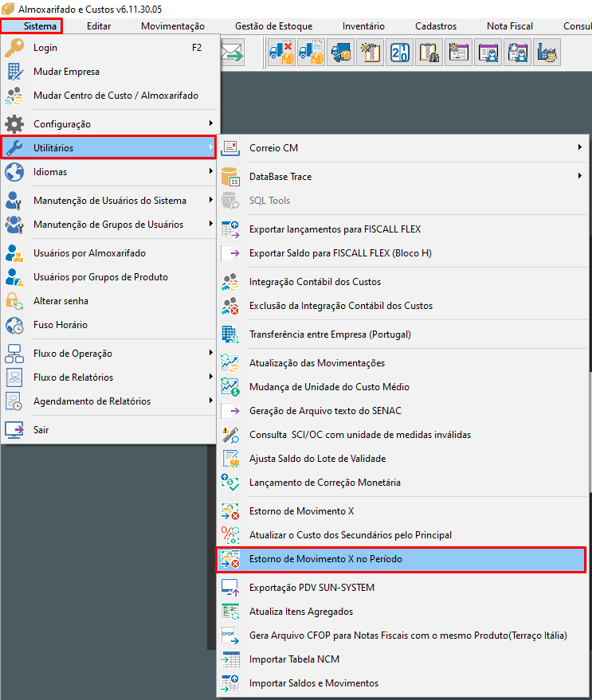This screenshot has width=592, height=700.
Task: Open the Nota Fiscal menu
Action: [x=510, y=26]
